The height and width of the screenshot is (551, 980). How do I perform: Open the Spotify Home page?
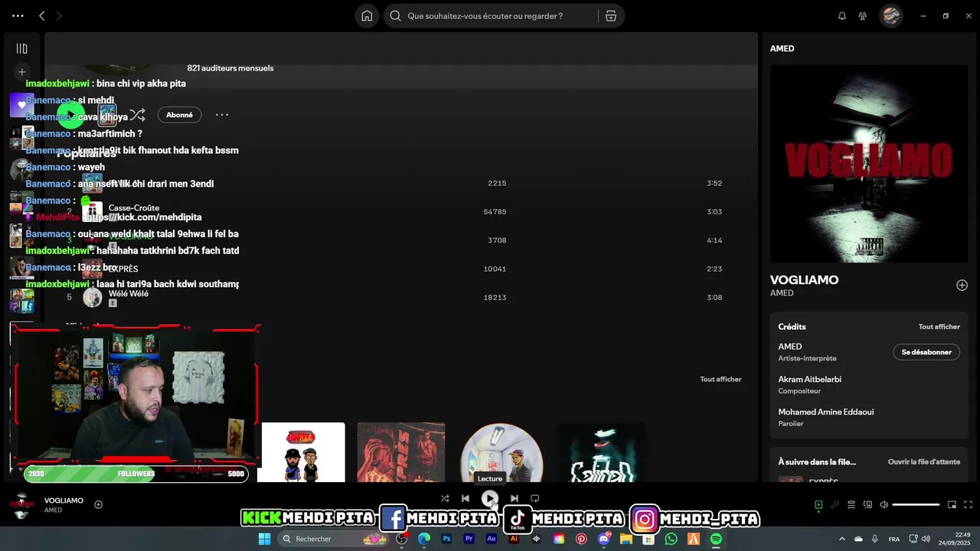coord(367,15)
